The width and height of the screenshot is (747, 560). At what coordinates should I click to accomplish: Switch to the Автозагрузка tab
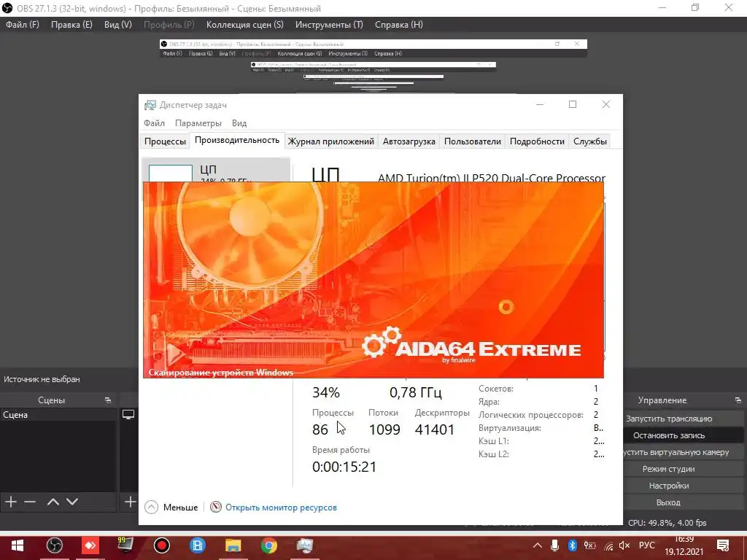(x=409, y=141)
